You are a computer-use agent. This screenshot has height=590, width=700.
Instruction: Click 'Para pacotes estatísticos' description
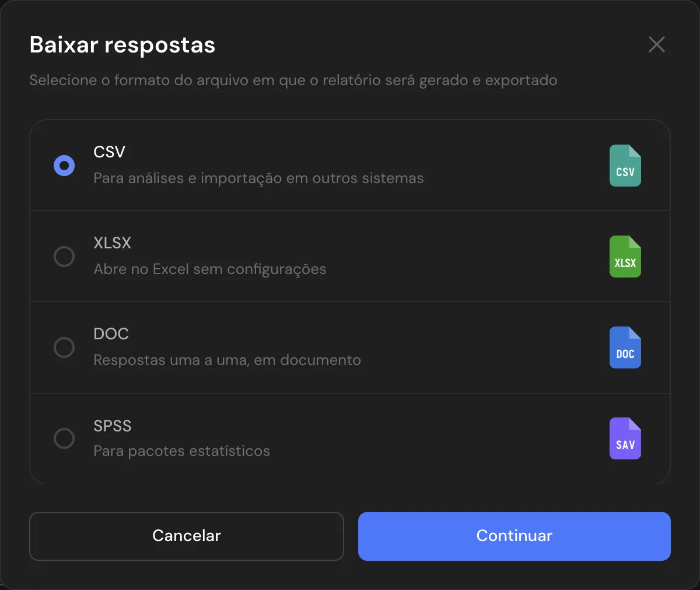tap(182, 451)
